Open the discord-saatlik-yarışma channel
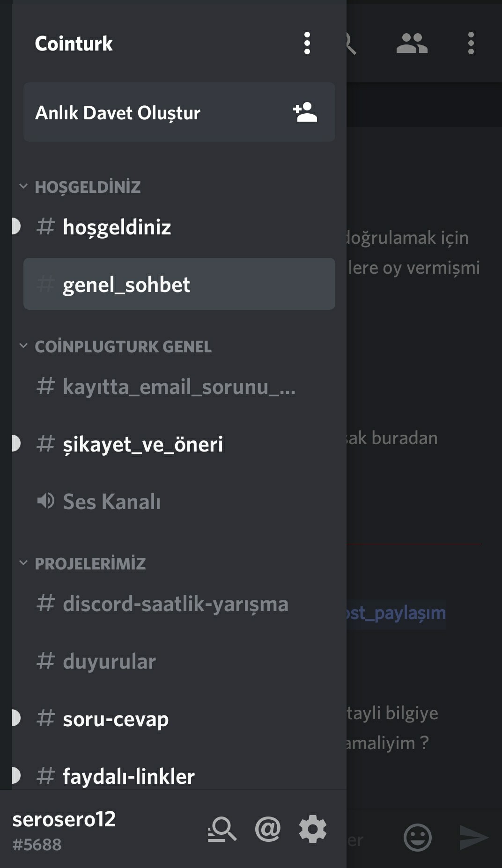This screenshot has height=868, width=502. [x=175, y=604]
